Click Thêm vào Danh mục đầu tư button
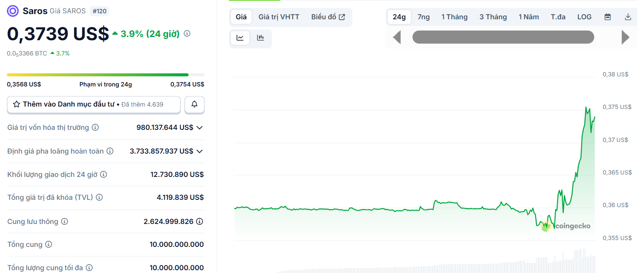The image size is (644, 273). point(94,105)
